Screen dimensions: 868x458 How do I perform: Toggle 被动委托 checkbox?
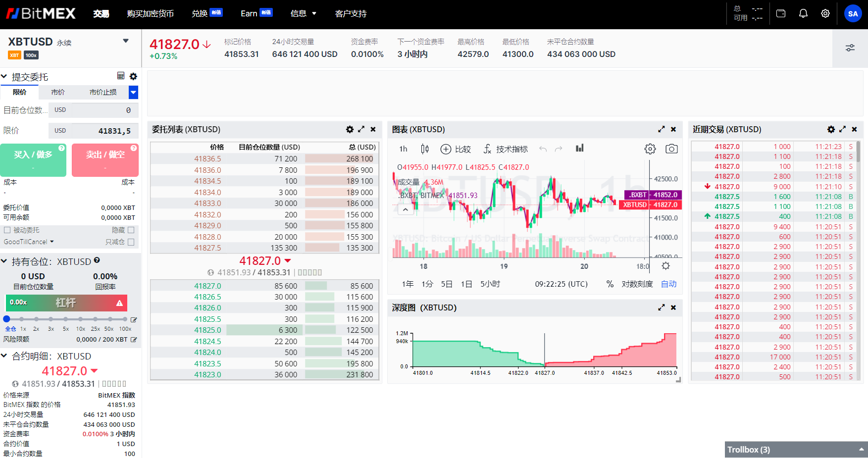pos(7,230)
